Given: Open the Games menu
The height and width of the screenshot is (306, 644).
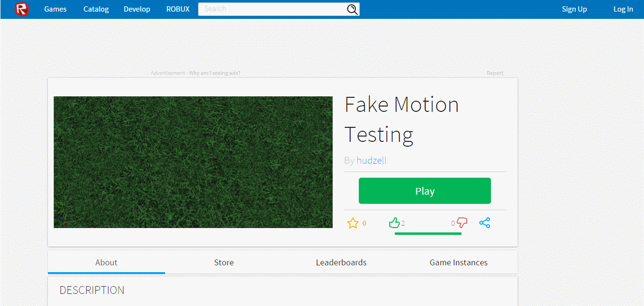Looking at the screenshot, I should coord(55,9).
